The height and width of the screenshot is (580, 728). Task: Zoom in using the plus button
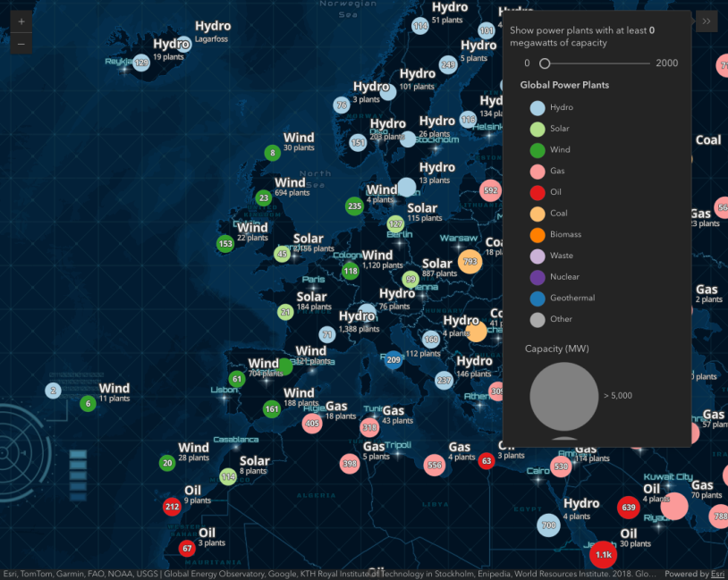21,21
